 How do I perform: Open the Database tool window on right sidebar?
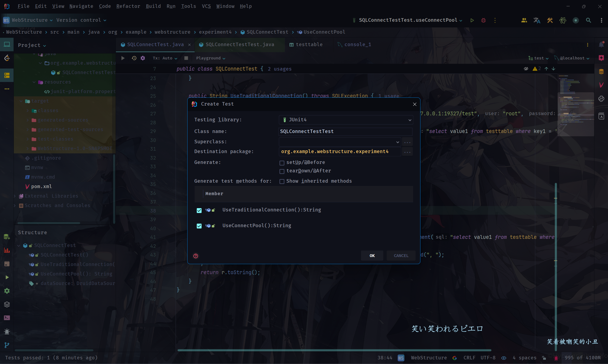[x=601, y=71]
